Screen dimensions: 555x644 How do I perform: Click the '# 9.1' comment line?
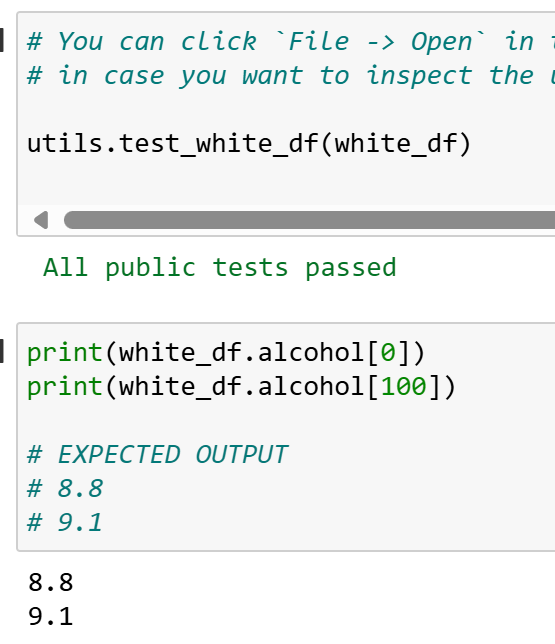point(65,523)
